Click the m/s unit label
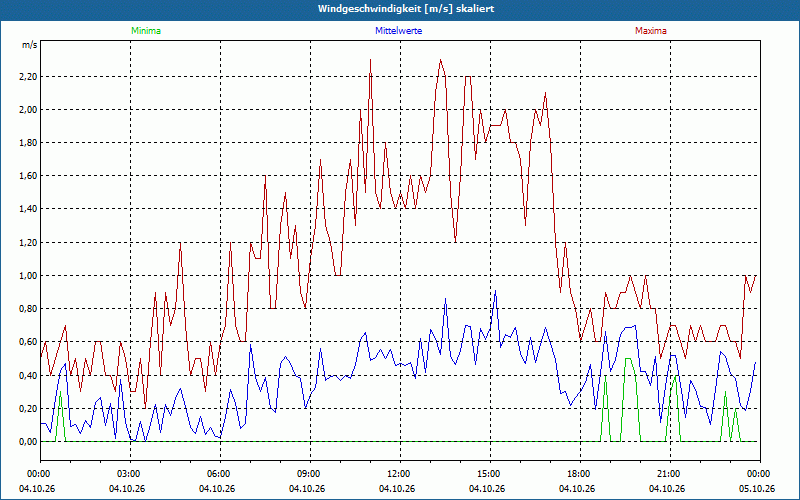This screenshot has height=500, width=800. tap(29, 45)
